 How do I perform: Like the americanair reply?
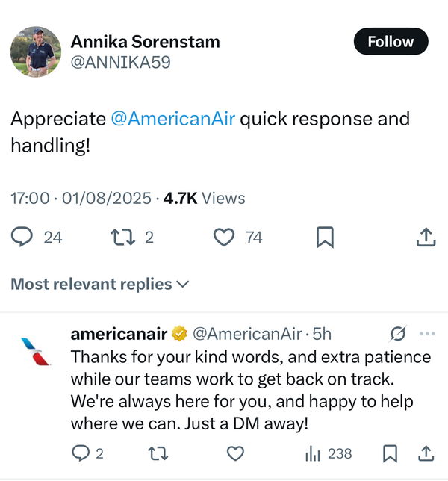tap(235, 453)
